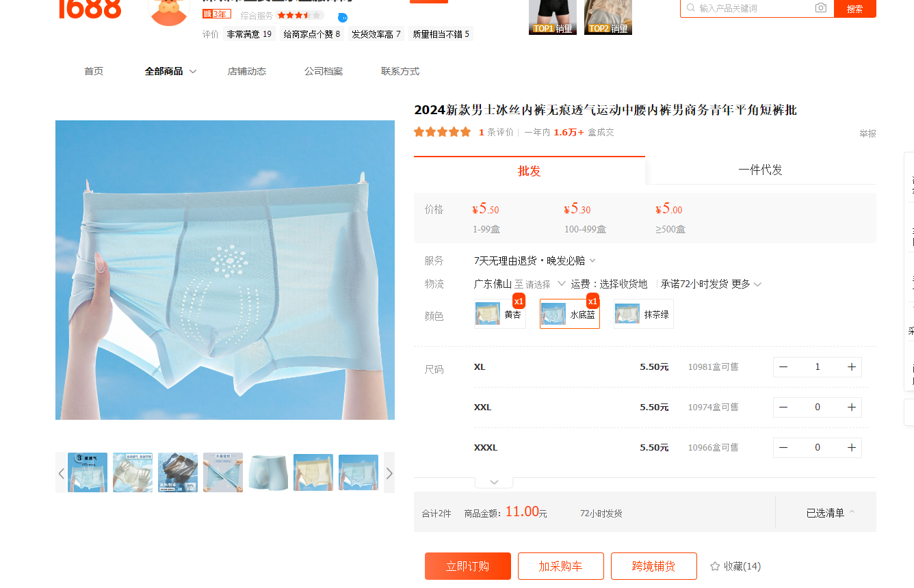
Task: Click plus icon for XL size quantity
Action: [x=851, y=367]
